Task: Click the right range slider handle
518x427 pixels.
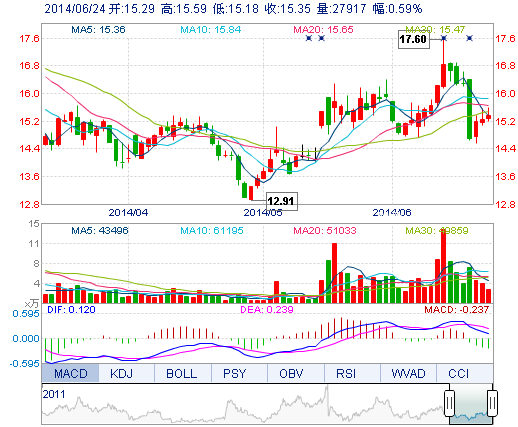Action: point(493,403)
